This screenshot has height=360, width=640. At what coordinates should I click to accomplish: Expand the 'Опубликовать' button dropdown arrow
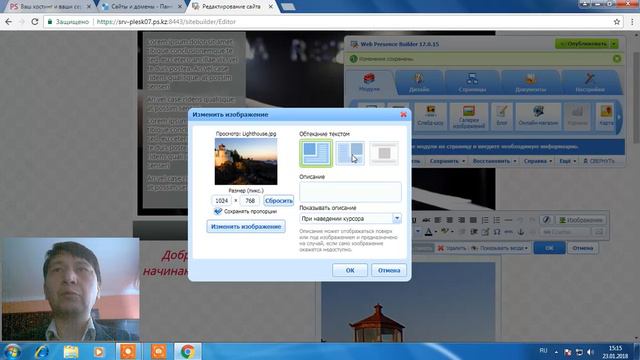[614, 44]
